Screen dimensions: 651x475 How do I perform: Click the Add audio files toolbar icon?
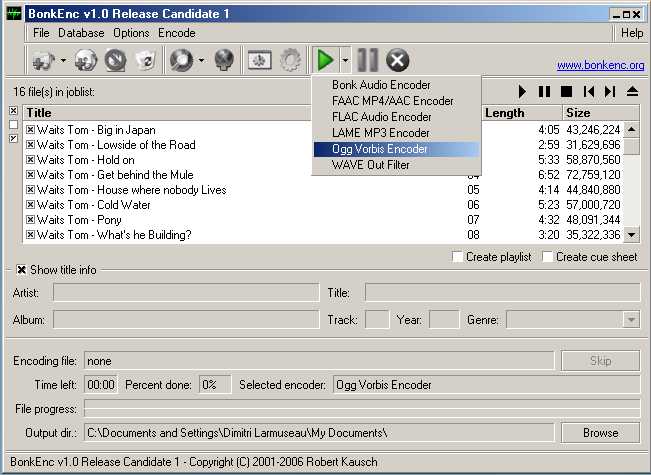point(43,61)
